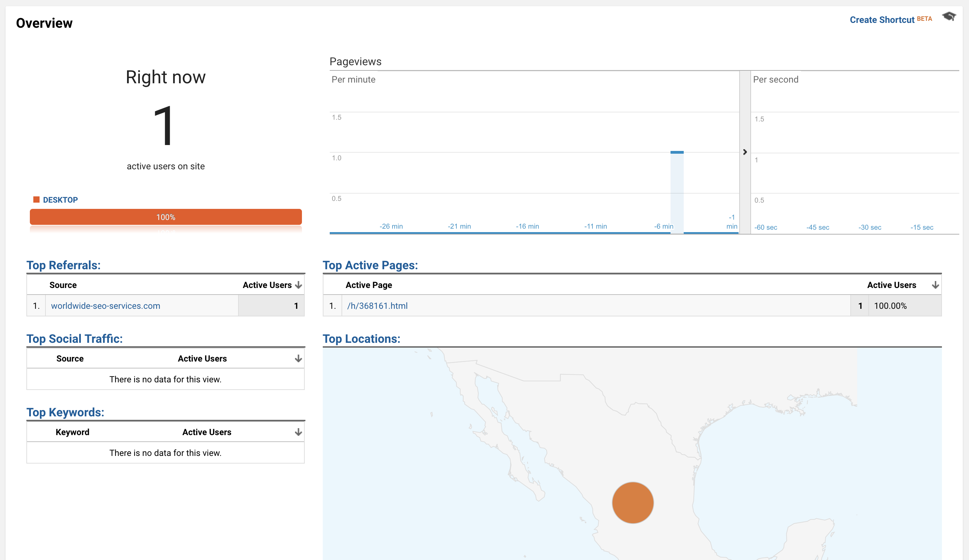Click sort arrow in Top Social Traffic table
The width and height of the screenshot is (969, 560).
coord(298,359)
